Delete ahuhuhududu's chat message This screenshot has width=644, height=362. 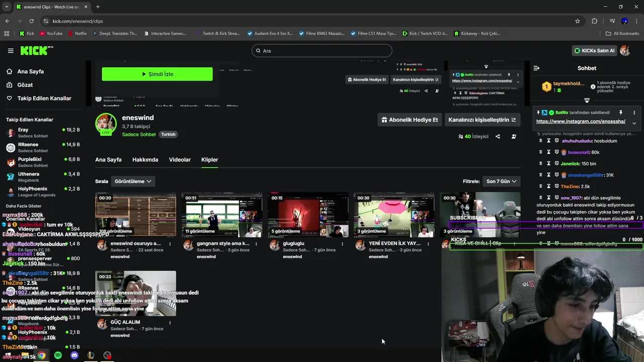(541, 141)
